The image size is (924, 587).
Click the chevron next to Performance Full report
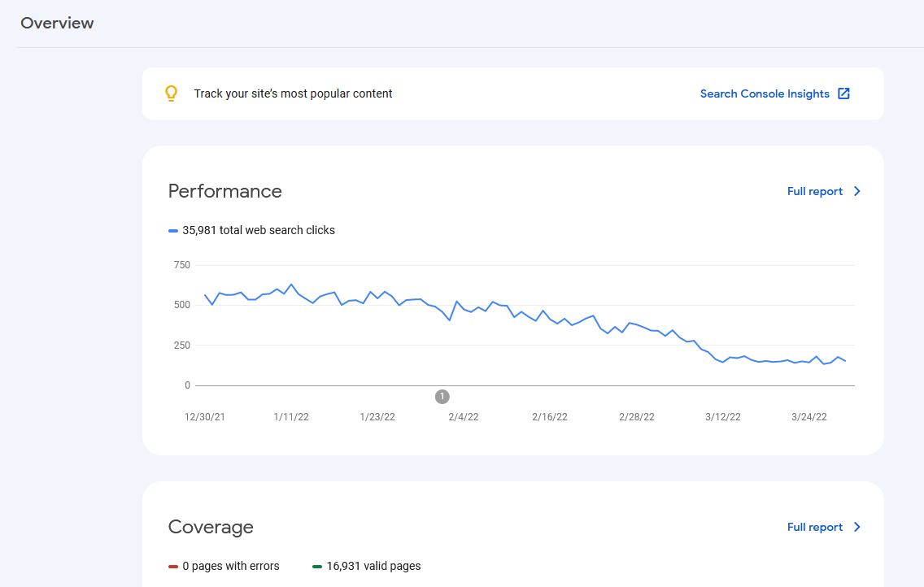click(856, 191)
